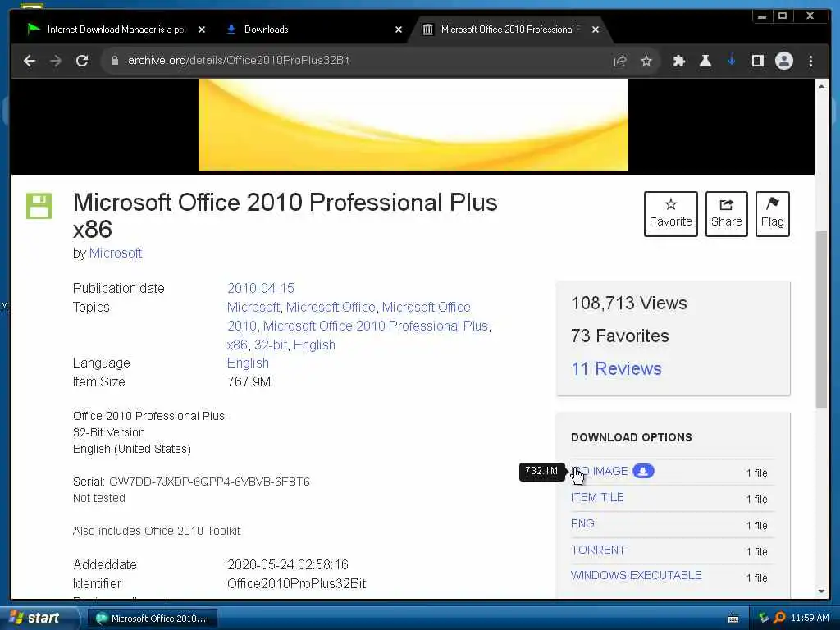Click the serial GW7DD-7JXDP-6QPP4-6VBVB-6FBT6 text
The image size is (840, 630).
[209, 482]
